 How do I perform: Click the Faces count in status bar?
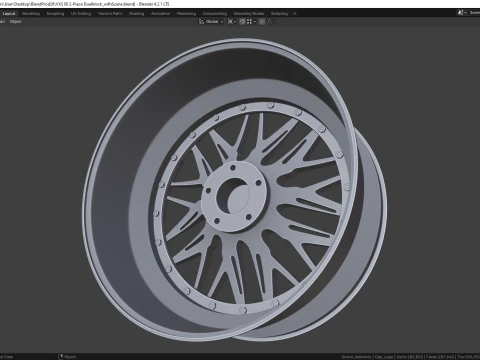tap(440, 357)
